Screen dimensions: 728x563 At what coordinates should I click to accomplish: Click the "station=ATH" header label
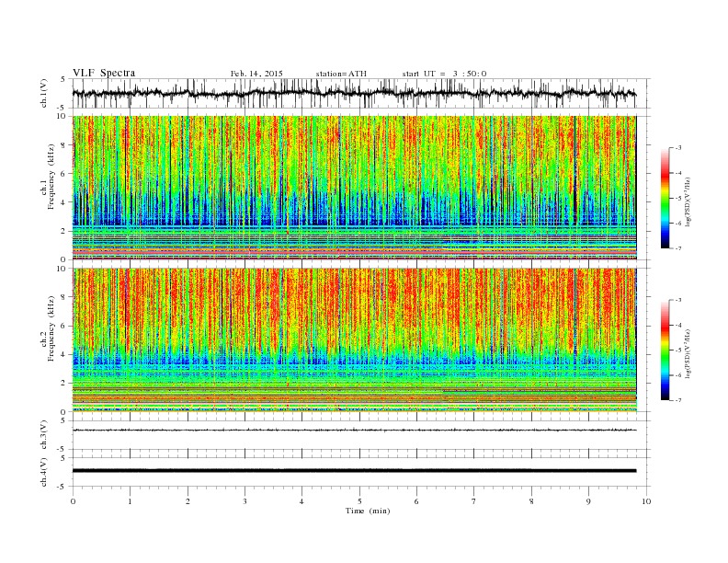[341, 74]
